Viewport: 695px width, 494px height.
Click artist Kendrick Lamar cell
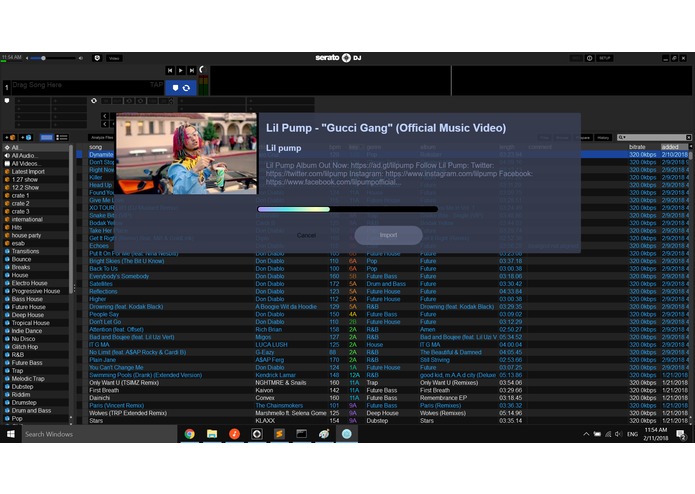pos(275,375)
